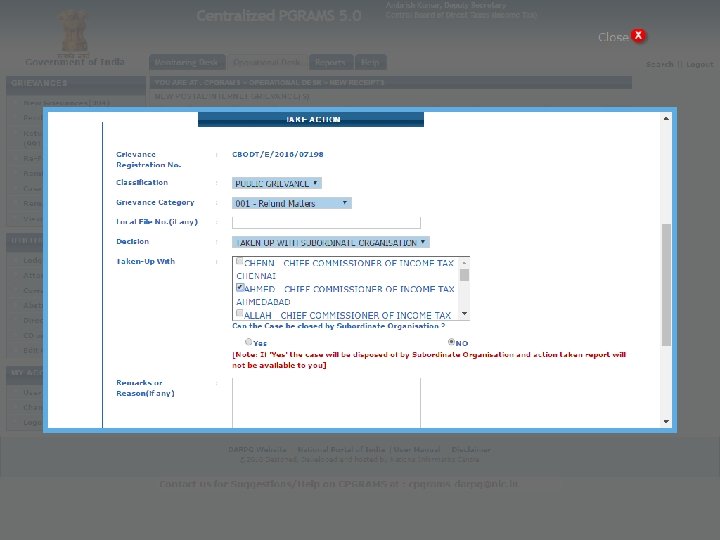Uncheck the AHMED Chief Commissioner Ahmedabad checkbox
Viewport: 720px width, 540px height.
coord(240,287)
